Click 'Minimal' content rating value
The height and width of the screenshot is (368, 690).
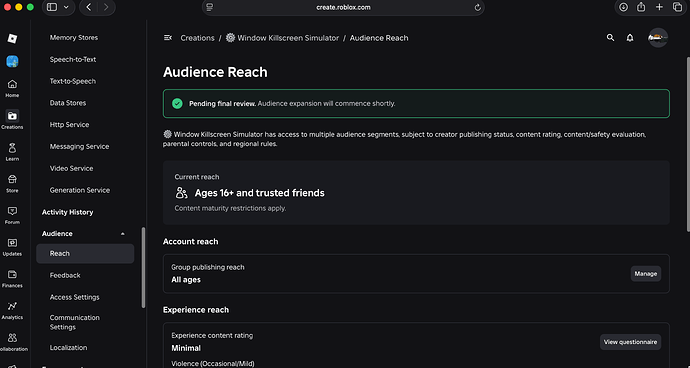186,348
